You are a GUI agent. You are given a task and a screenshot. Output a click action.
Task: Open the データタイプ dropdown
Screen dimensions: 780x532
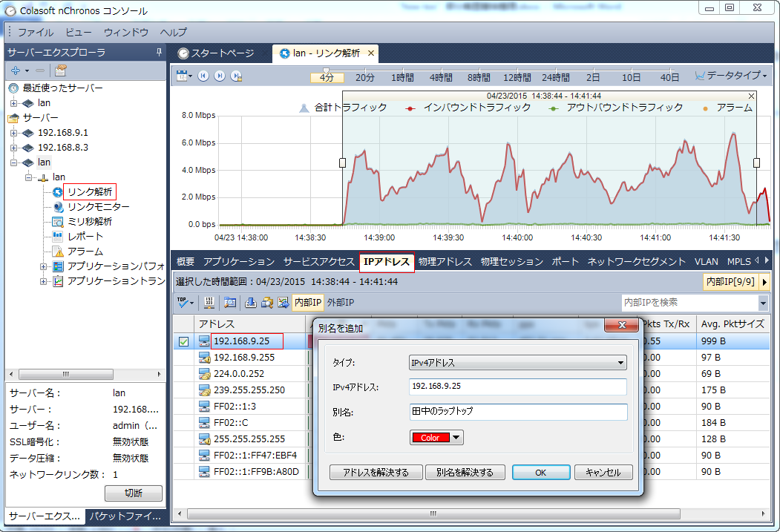(x=732, y=76)
